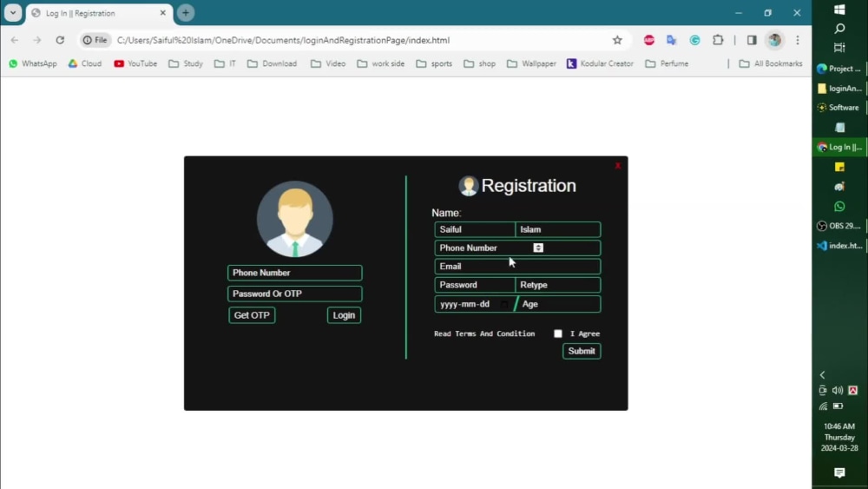Focus the Retype password field
The image size is (868, 489).
(x=558, y=285)
